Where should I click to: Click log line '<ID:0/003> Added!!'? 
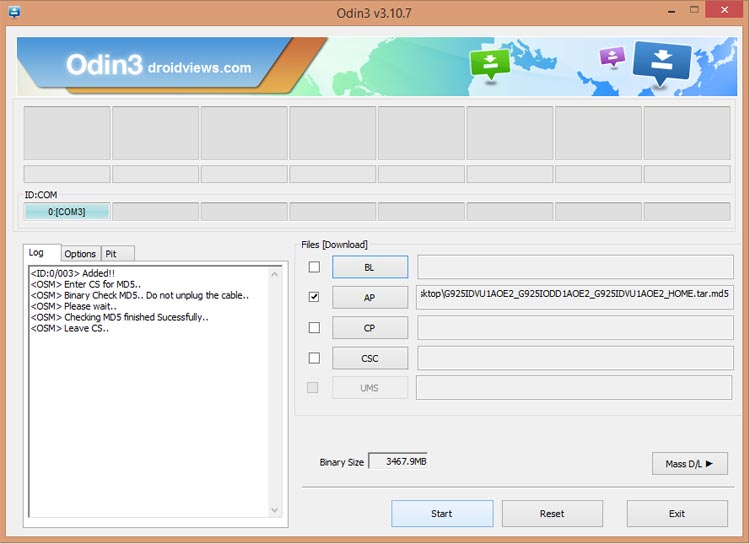point(73,273)
